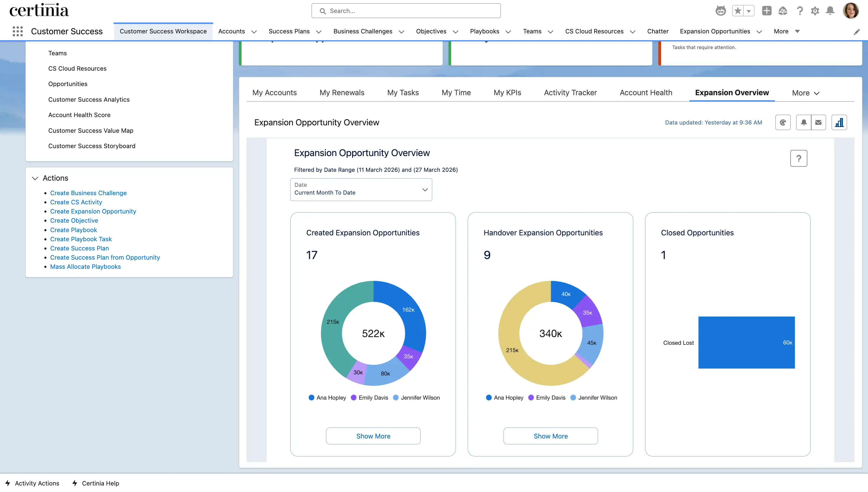The height and width of the screenshot is (492, 868).
Task: Click the bell subscribe icon beside the envelope
Action: point(804,122)
